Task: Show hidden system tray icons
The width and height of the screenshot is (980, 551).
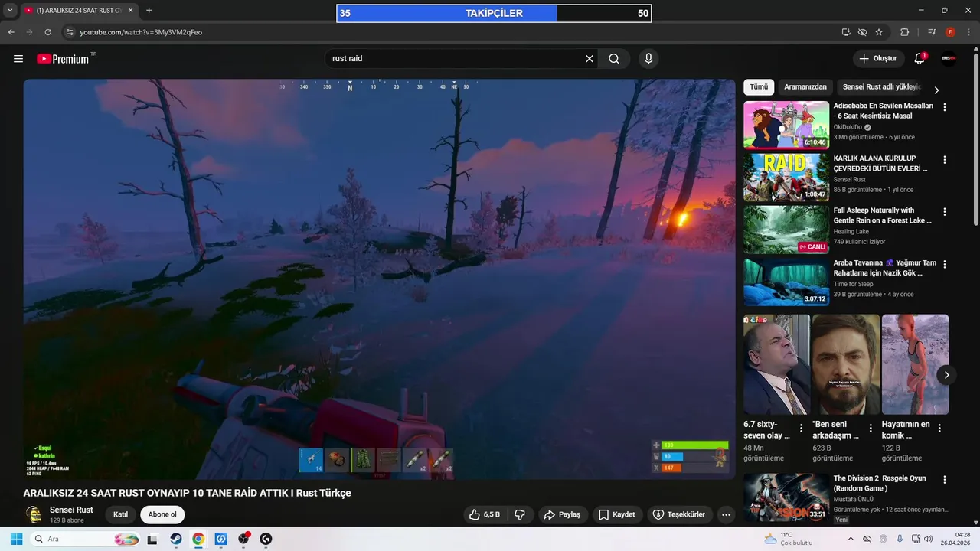Action: [x=850, y=539]
